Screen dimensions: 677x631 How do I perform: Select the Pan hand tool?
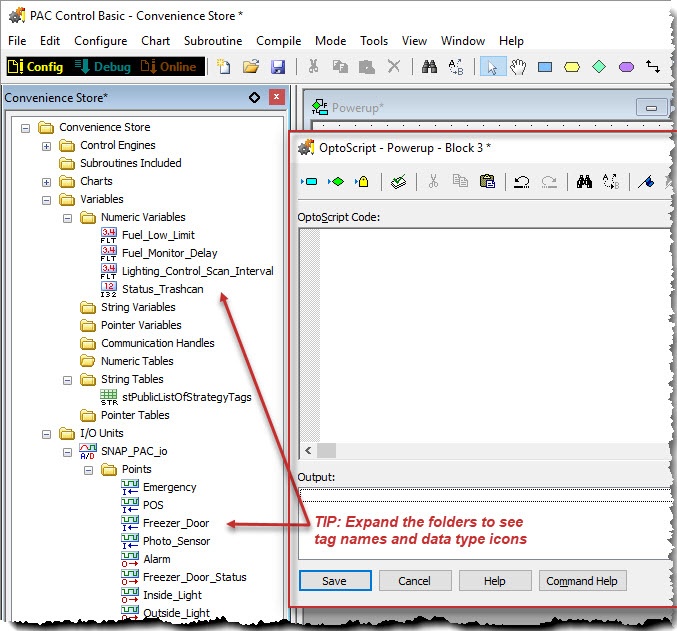(x=518, y=67)
